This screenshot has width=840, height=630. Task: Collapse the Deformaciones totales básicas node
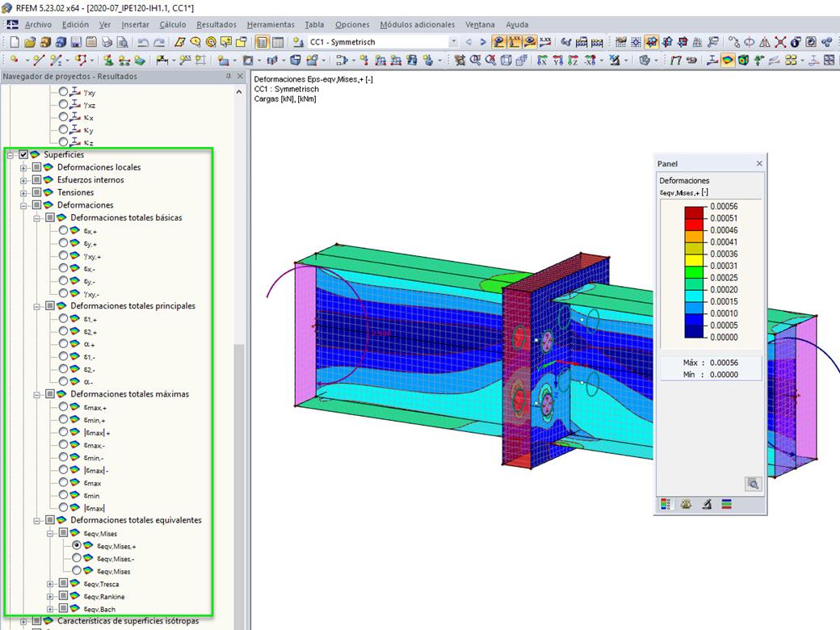[37, 218]
